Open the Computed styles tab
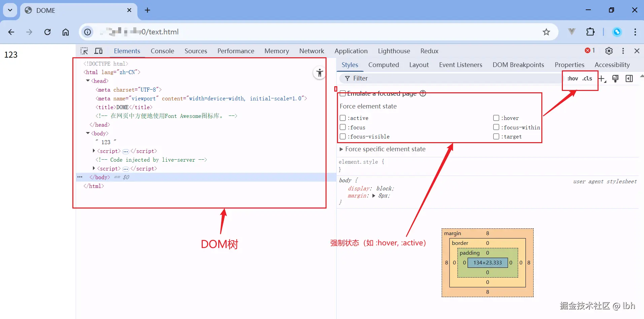The height and width of the screenshot is (319, 644). pyautogui.click(x=383, y=65)
